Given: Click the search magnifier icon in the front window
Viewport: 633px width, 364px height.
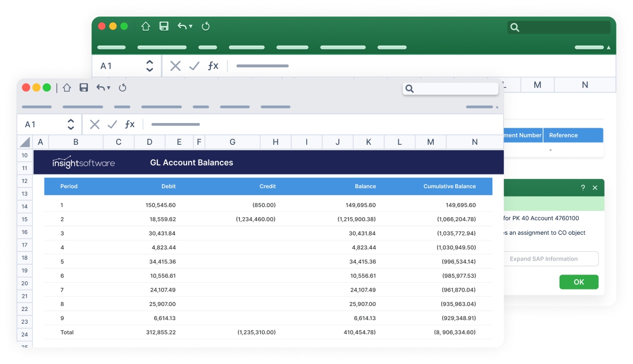Looking at the screenshot, I should pos(409,89).
